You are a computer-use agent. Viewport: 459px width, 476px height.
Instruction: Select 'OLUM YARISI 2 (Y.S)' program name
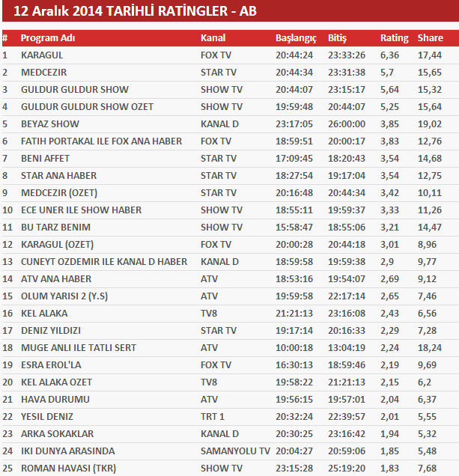(x=64, y=296)
